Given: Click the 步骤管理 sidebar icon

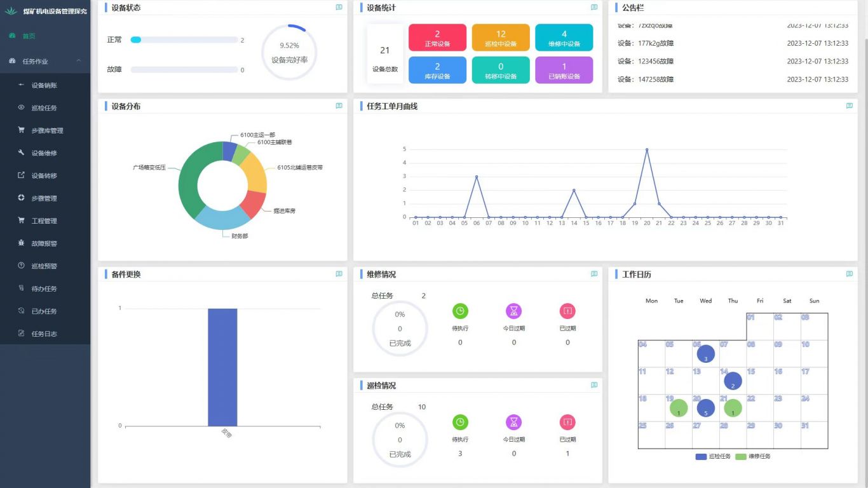Looking at the screenshot, I should [21, 198].
